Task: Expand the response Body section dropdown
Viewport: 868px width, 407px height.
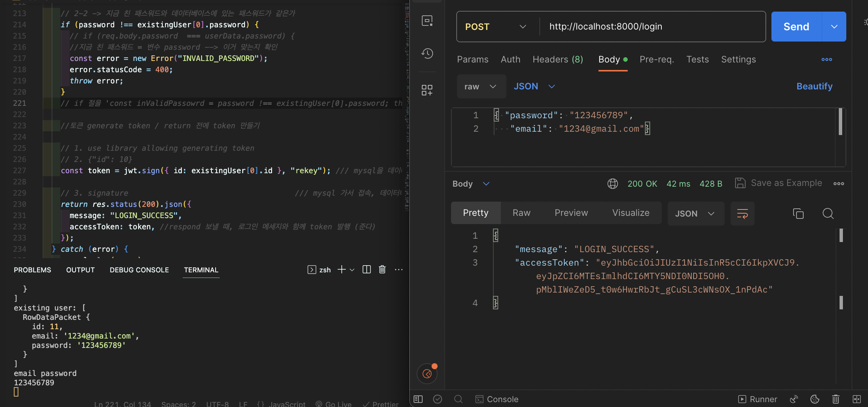Action: pyautogui.click(x=471, y=184)
